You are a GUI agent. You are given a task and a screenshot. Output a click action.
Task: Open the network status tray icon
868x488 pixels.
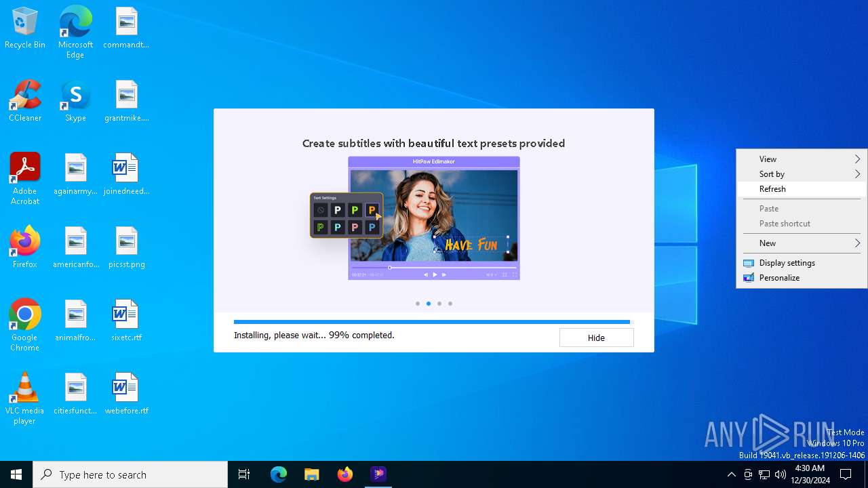click(764, 474)
